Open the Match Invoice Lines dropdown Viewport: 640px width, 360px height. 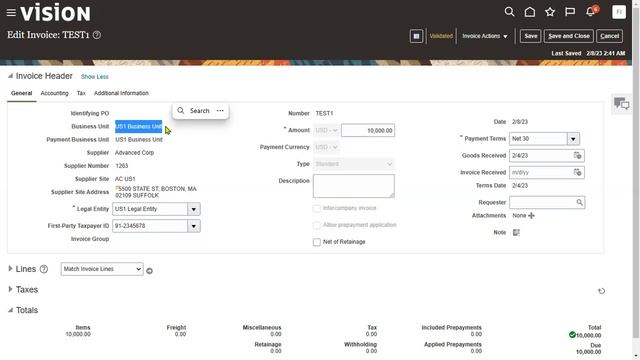point(102,269)
